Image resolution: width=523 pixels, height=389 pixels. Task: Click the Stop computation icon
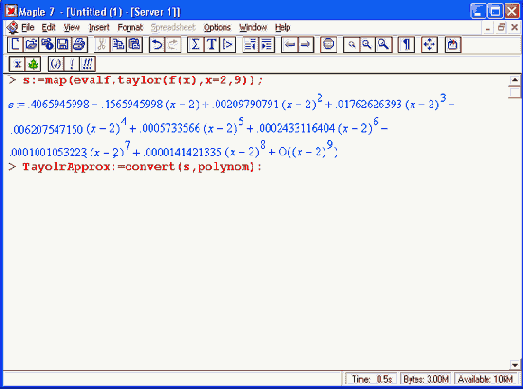click(329, 45)
